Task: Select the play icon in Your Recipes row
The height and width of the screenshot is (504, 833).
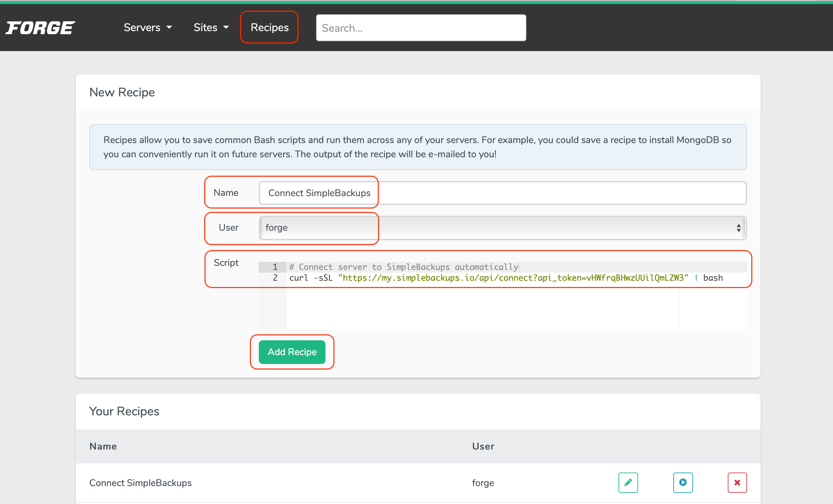Action: tap(683, 483)
